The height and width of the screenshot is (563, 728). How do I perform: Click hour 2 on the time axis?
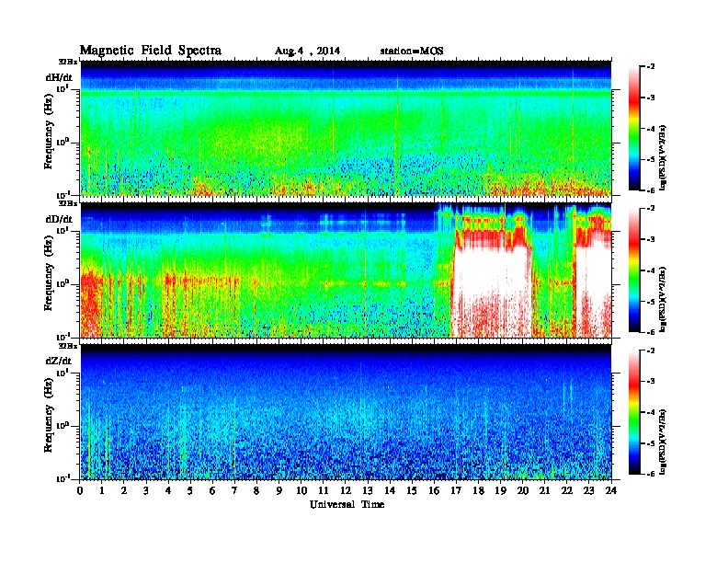[x=124, y=491]
